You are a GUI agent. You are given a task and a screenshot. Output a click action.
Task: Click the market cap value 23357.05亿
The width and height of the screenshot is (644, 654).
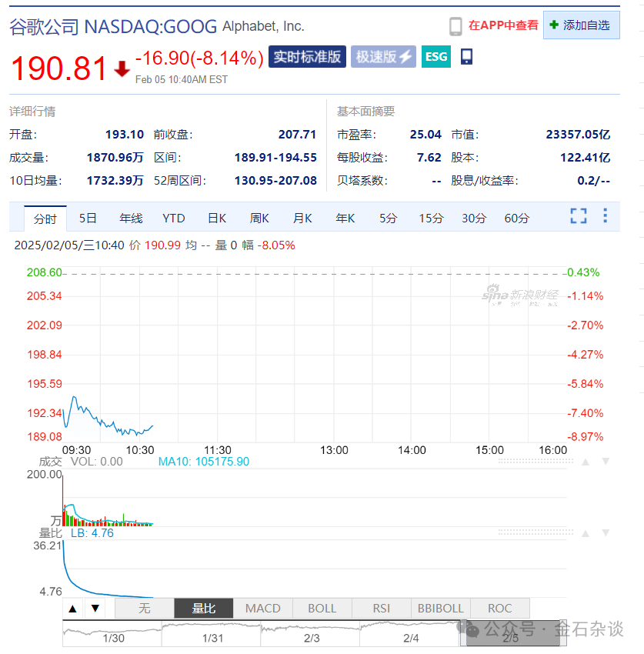(x=578, y=135)
